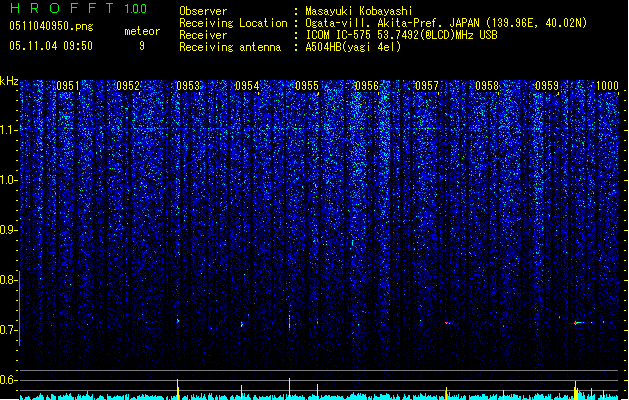Click the Receiving antenna field label
This screenshot has width=629, height=400.
pos(230,47)
